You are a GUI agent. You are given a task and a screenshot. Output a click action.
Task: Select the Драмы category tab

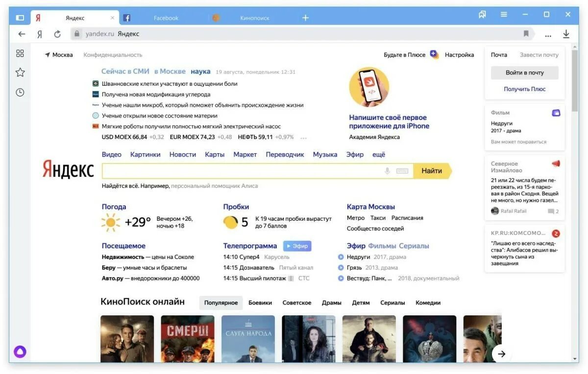[x=332, y=303]
